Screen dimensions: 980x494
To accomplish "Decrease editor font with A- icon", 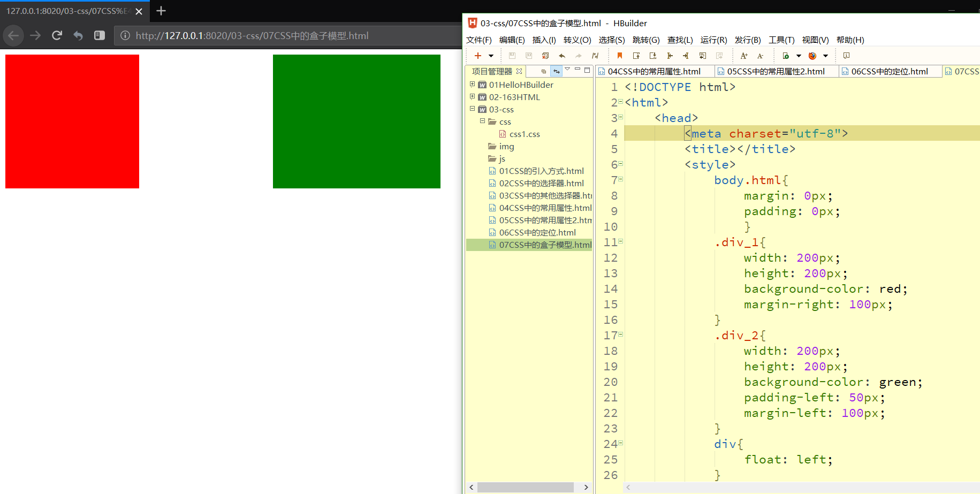I will (760, 56).
